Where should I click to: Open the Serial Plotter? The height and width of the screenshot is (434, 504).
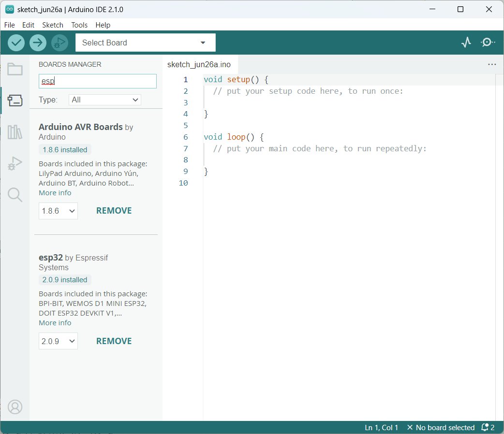(466, 42)
